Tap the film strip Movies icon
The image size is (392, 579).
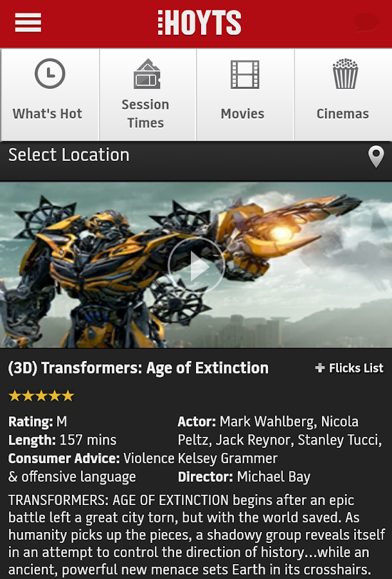coord(245,75)
